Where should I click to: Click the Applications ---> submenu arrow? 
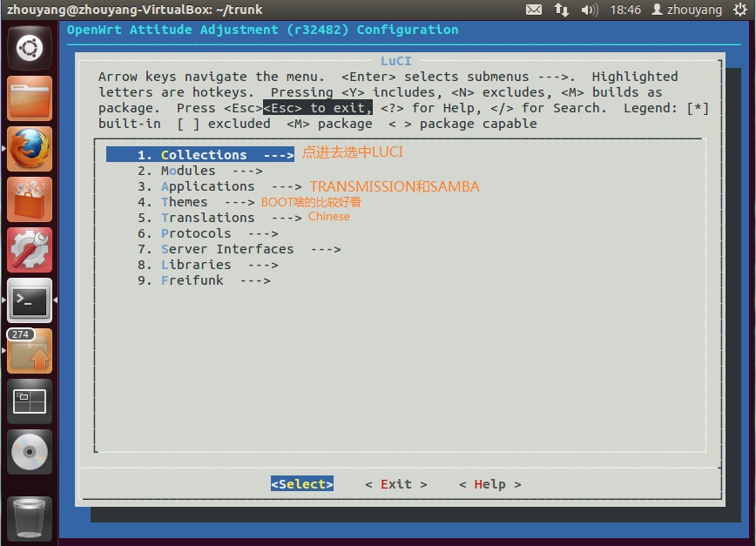click(x=287, y=187)
